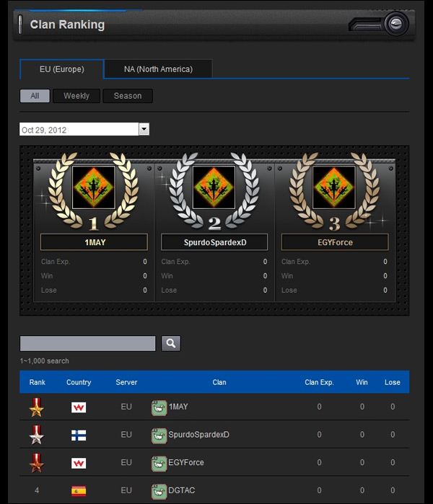The height and width of the screenshot is (504, 433).
Task: Click the country flag in the 1MAY row
Action: click(79, 407)
